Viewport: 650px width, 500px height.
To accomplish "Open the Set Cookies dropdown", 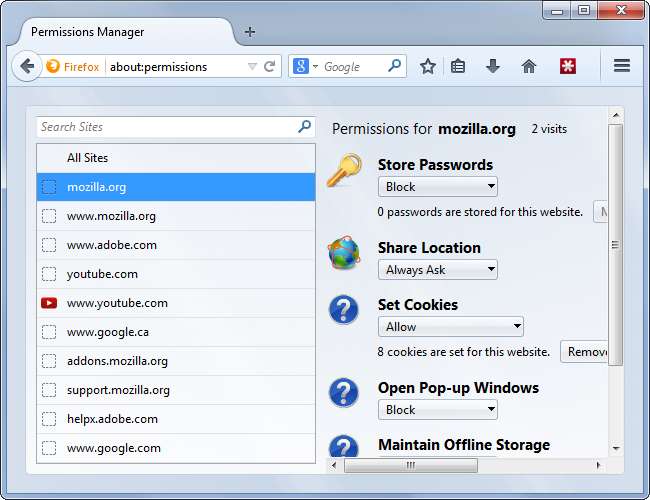I will 450,327.
